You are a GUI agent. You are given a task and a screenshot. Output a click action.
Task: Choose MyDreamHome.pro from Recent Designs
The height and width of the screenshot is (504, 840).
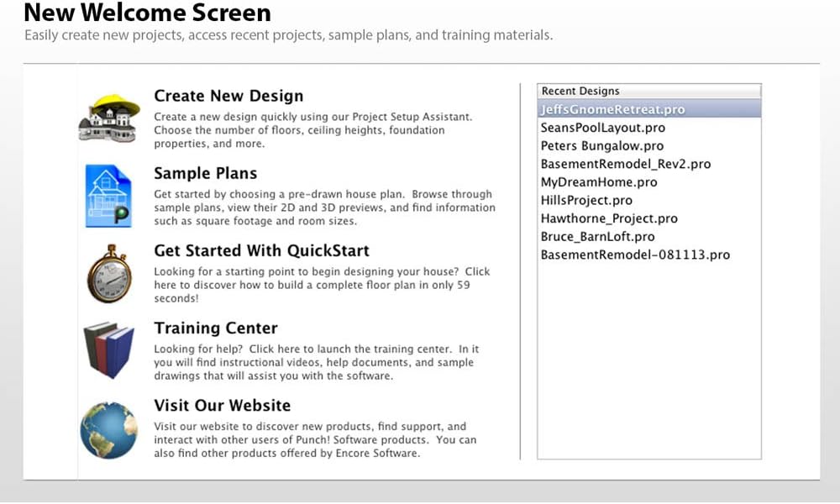[x=598, y=182]
